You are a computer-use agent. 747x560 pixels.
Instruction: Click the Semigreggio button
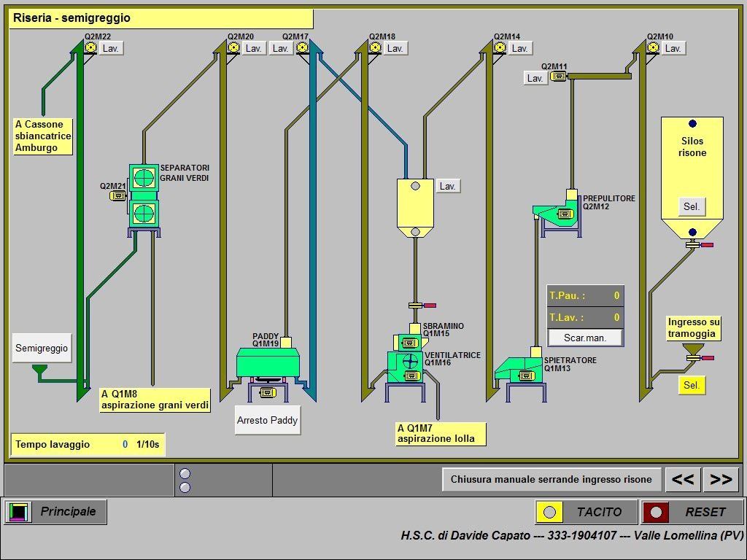[42, 348]
